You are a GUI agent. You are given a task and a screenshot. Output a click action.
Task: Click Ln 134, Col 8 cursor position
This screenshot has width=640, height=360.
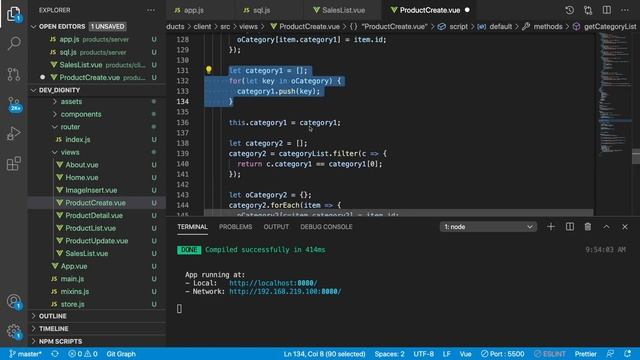[324, 354]
